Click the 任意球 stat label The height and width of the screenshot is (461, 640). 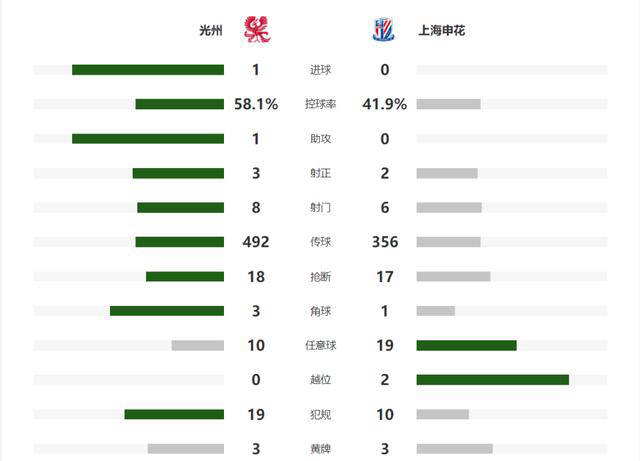pyautogui.click(x=320, y=345)
